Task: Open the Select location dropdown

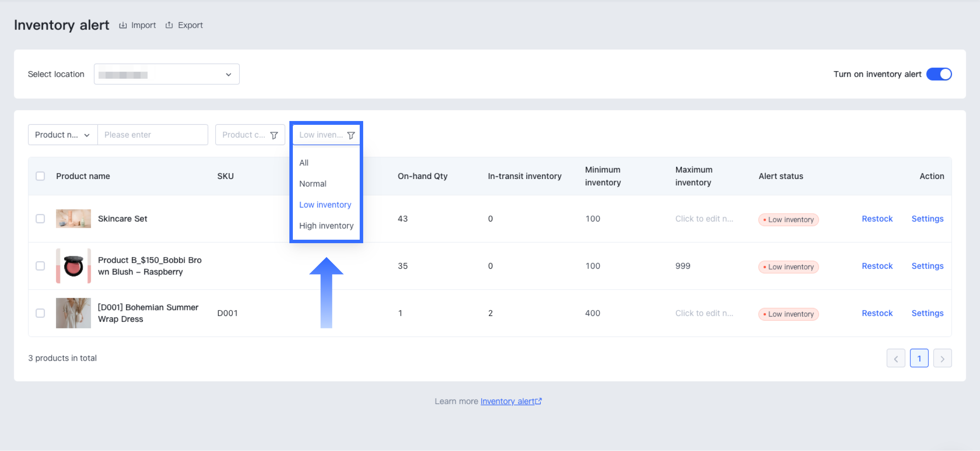Action: coord(166,74)
